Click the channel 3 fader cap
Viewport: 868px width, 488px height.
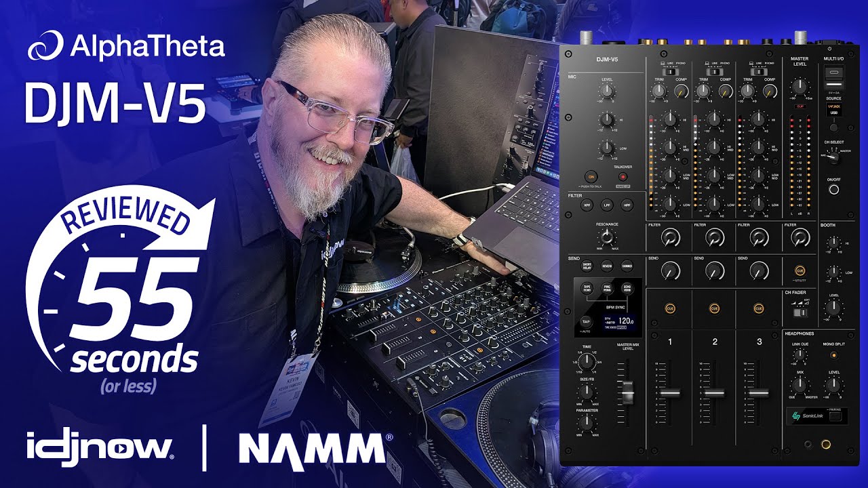759,393
